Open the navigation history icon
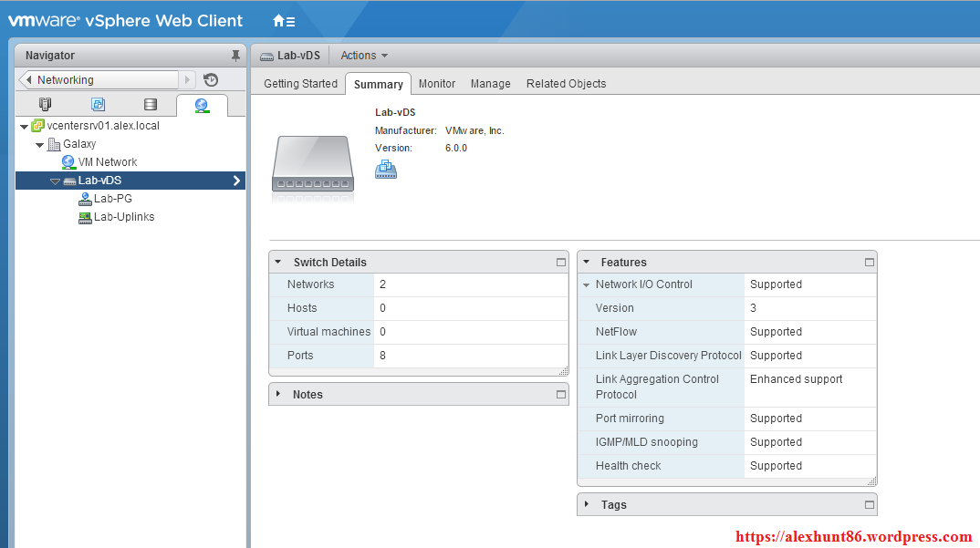The image size is (980, 548). (211, 80)
